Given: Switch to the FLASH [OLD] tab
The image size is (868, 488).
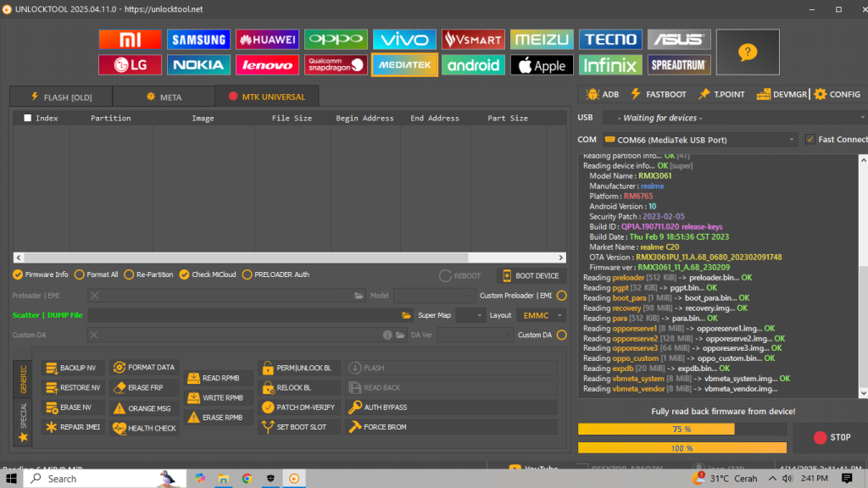Looking at the screenshot, I should [61, 97].
